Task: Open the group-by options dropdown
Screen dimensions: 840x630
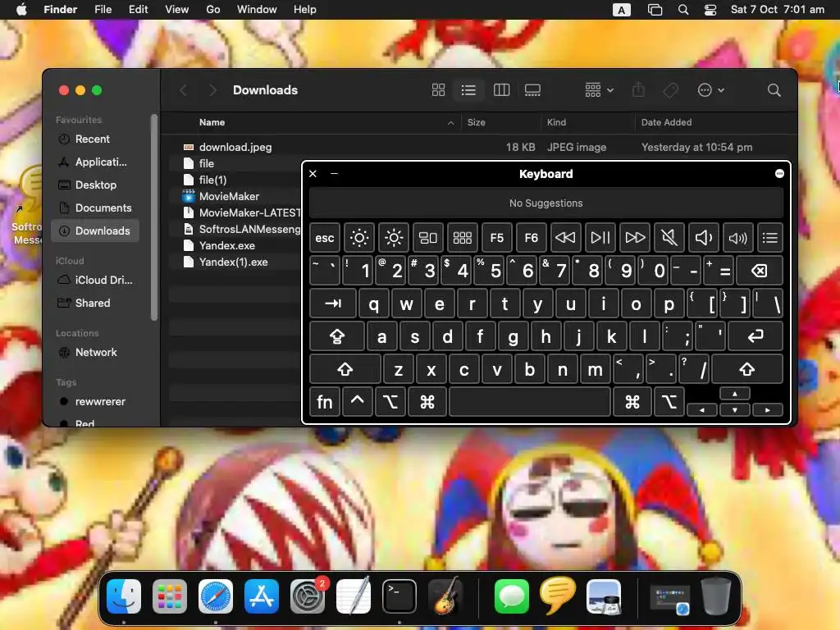Action: (599, 90)
